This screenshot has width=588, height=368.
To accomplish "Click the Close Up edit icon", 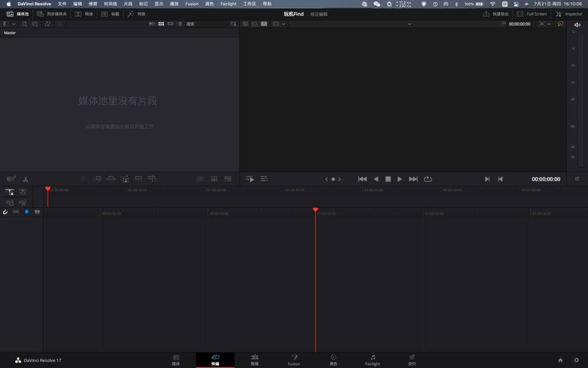I will pos(125,179).
